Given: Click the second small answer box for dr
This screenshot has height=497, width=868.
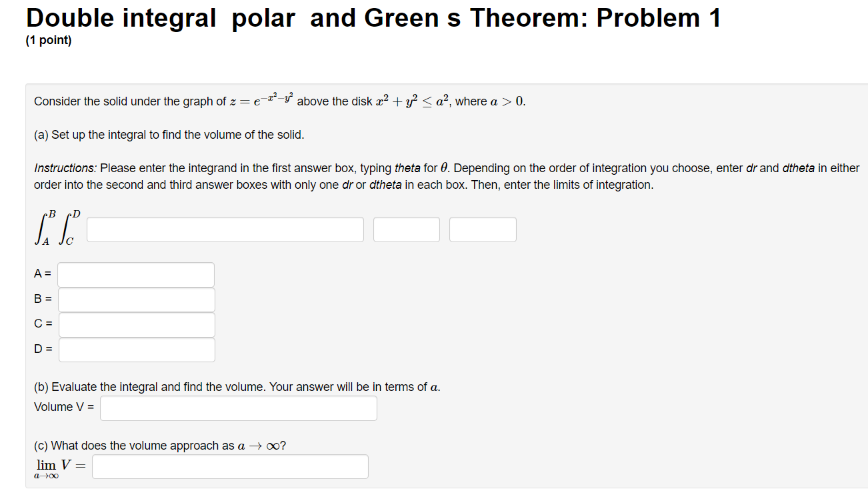Looking at the screenshot, I should pyautogui.click(x=406, y=229).
